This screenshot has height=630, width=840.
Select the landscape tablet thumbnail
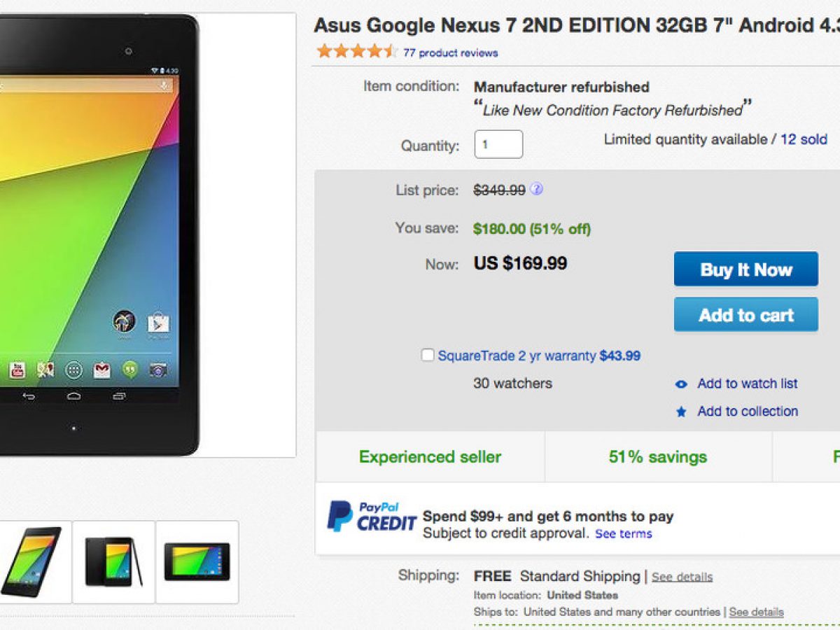point(197,561)
